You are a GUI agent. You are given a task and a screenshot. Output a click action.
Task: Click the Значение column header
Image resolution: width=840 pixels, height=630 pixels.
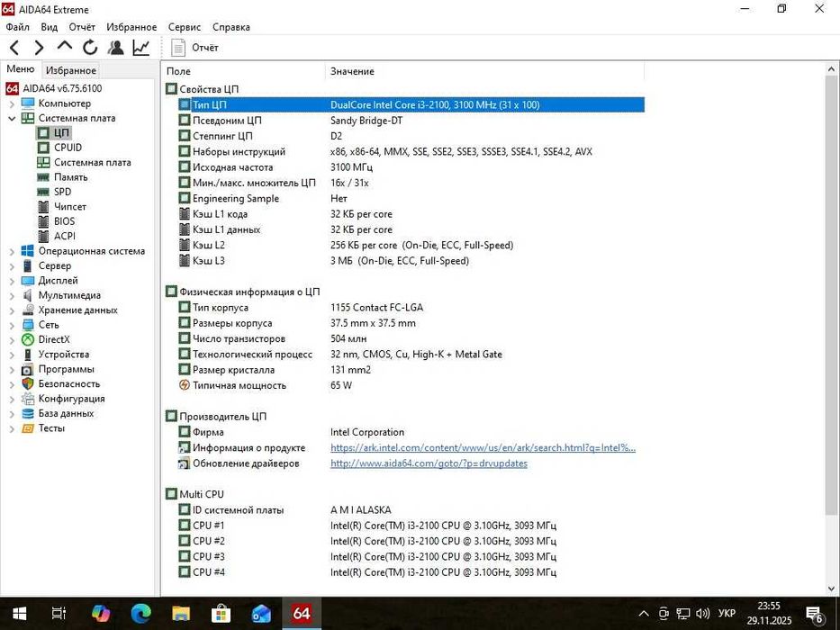[x=484, y=71]
